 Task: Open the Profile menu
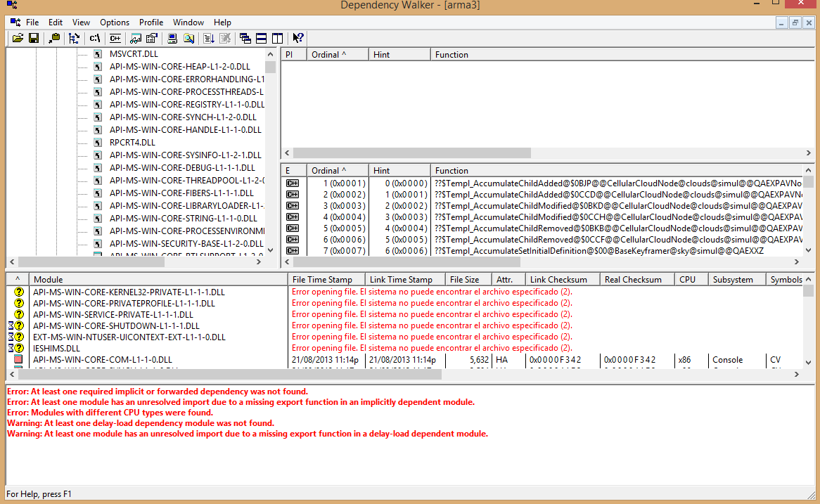click(151, 22)
